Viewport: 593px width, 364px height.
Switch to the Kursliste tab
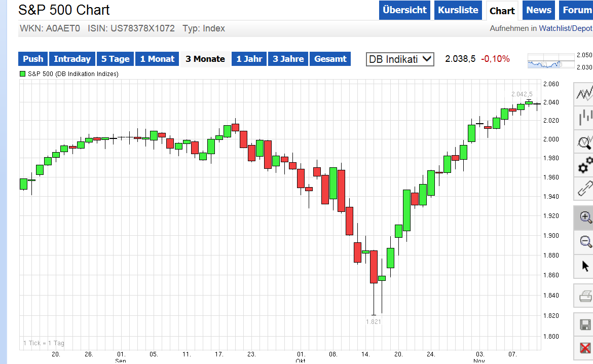pos(458,10)
